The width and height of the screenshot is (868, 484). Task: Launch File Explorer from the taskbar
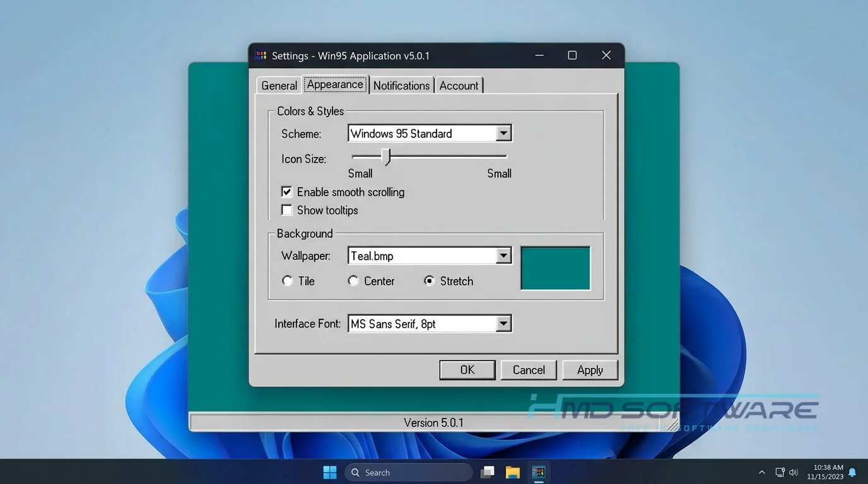click(x=512, y=472)
